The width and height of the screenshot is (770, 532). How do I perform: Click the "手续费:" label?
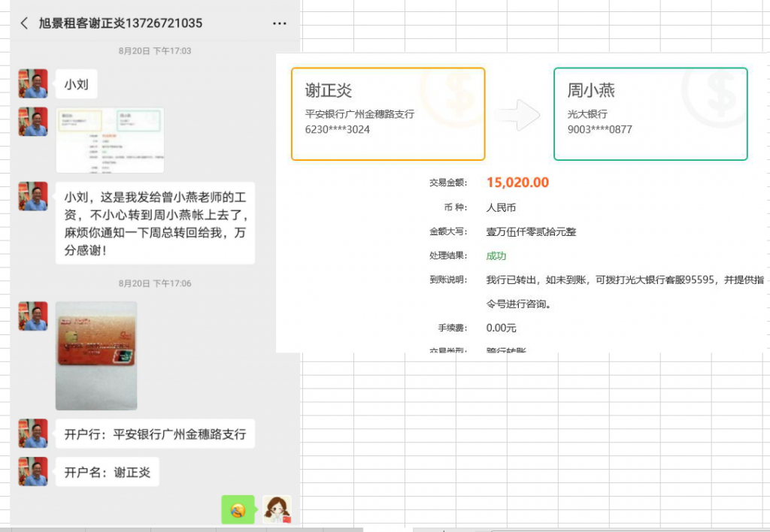tap(452, 328)
